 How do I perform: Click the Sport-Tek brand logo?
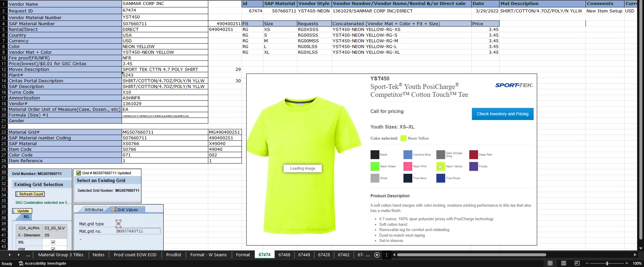[514, 85]
